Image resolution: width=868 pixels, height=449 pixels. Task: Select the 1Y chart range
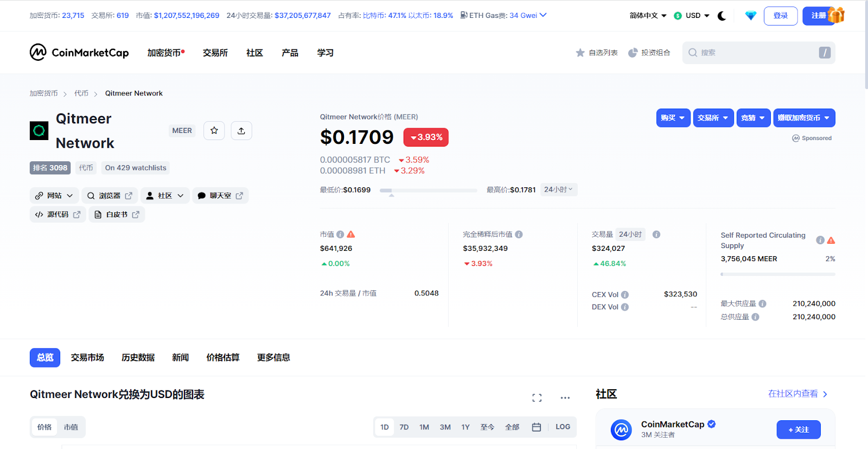(465, 427)
